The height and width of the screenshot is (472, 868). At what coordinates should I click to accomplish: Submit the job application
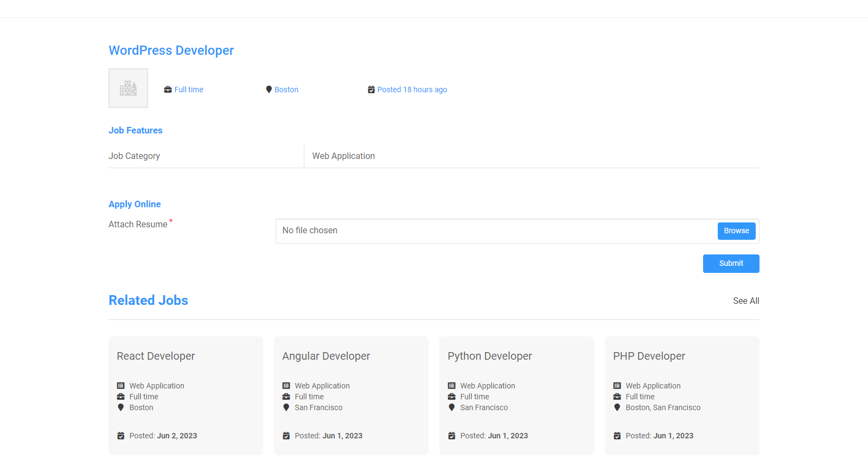(731, 264)
